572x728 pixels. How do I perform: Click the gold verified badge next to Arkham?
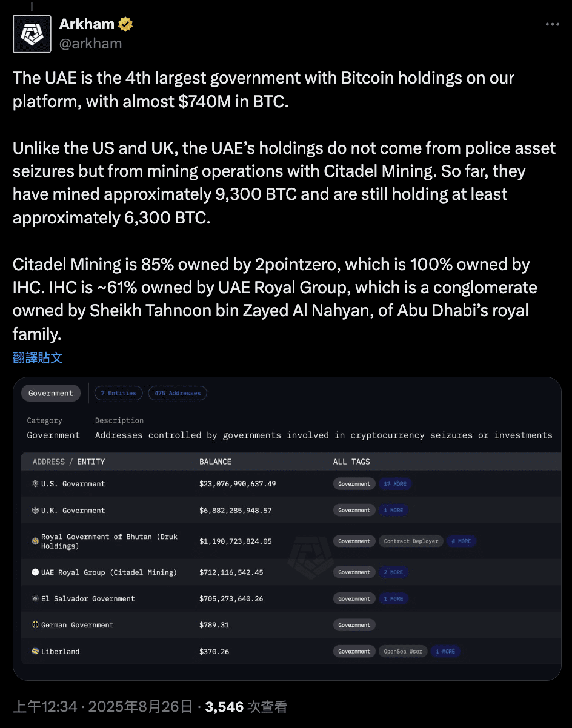[125, 24]
